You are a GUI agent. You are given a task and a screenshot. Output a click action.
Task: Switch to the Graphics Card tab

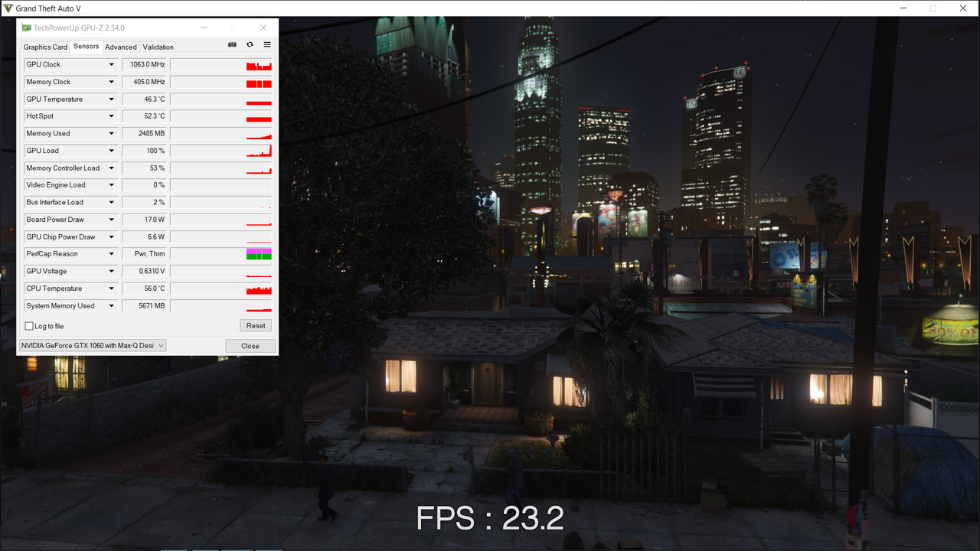point(44,47)
